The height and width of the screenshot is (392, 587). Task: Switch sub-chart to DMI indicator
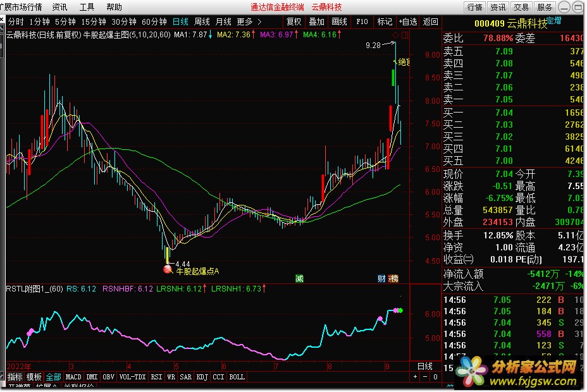point(92,377)
